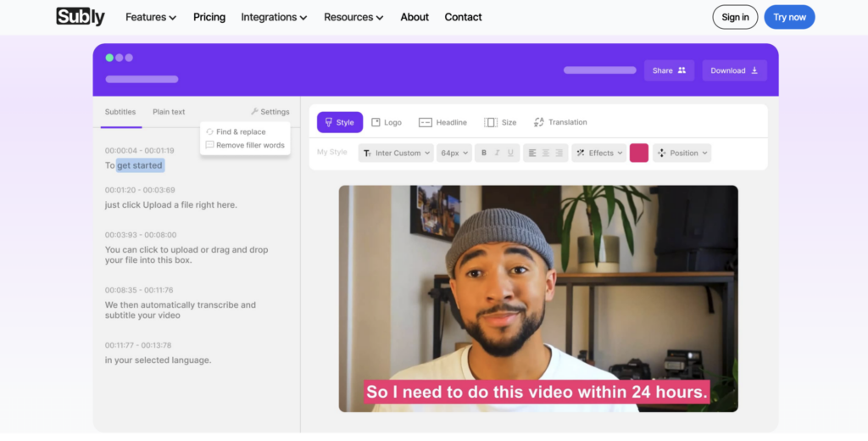This screenshot has width=868, height=441.
Task: Toggle underline subtitle formatting
Action: click(x=510, y=154)
